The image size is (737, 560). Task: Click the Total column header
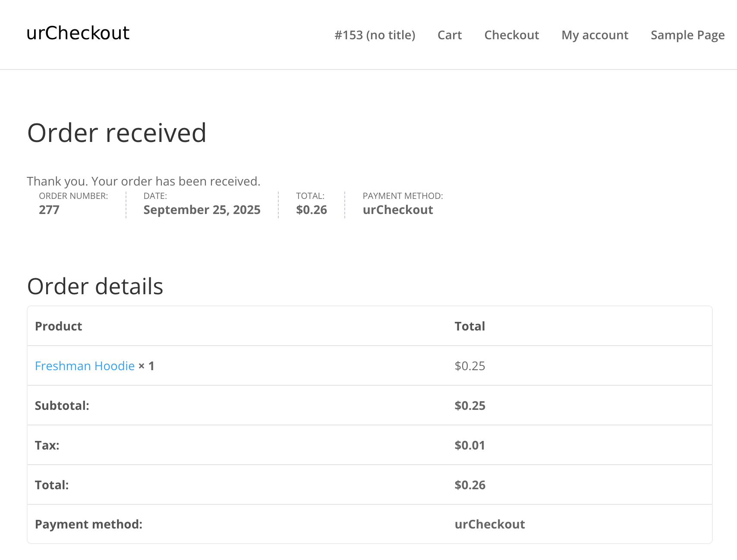469,326
